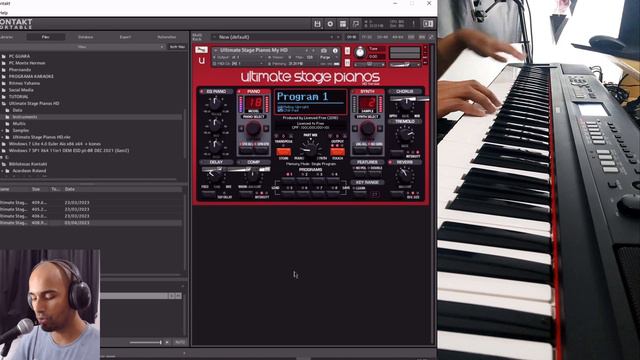Viewport: 640px width, 360px height.
Task: Switch to the Expert tab
Action: (x=125, y=37)
